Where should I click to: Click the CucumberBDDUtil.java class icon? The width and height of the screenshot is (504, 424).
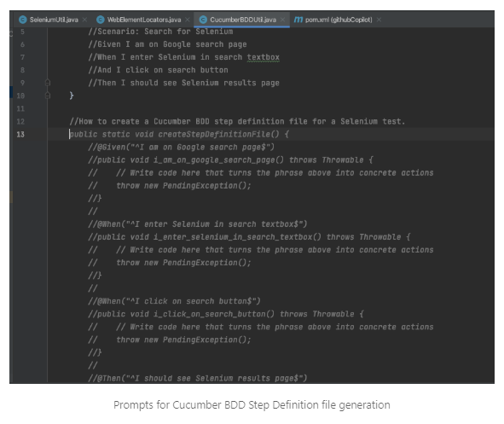click(203, 20)
